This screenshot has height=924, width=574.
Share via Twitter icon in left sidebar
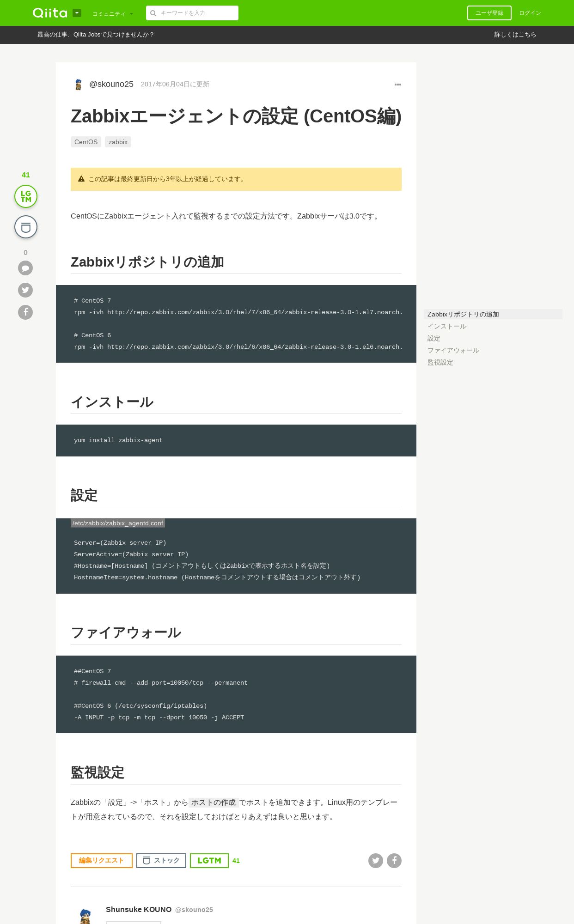click(x=25, y=290)
